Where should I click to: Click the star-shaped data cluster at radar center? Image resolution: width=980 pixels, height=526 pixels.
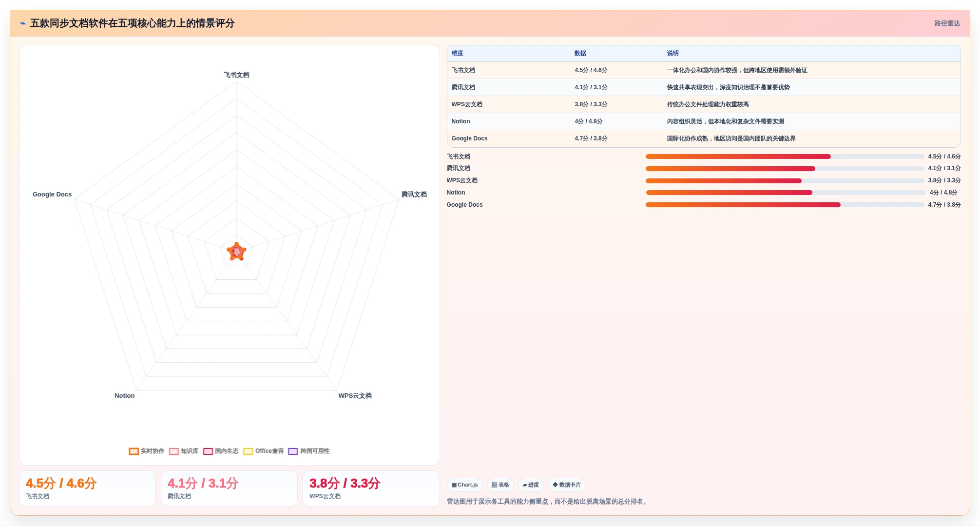[236, 252]
